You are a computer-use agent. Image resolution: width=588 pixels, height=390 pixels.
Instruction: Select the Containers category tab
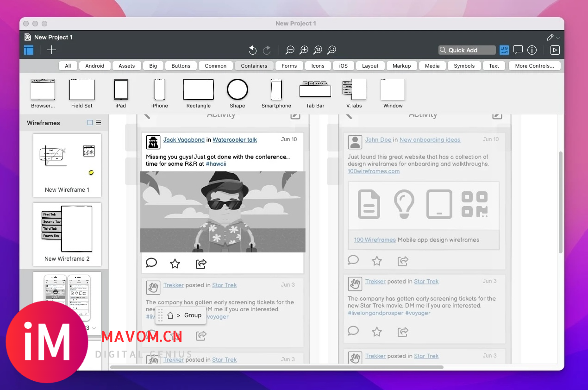pos(254,66)
